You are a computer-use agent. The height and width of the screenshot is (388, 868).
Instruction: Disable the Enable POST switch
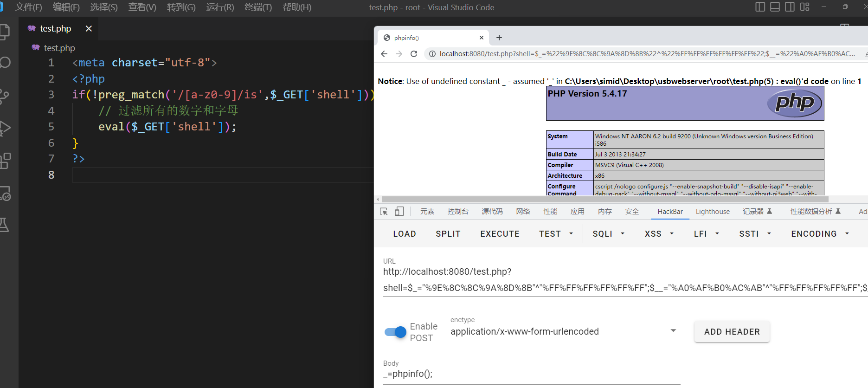[x=395, y=332]
